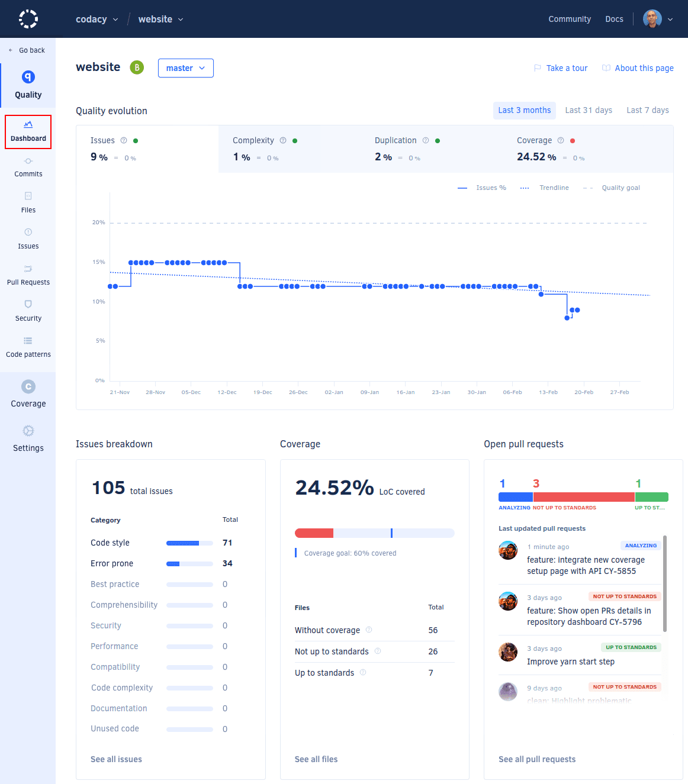Click the coverage goal marker on the progress bar
This screenshot has width=688, height=784.
pos(391,533)
